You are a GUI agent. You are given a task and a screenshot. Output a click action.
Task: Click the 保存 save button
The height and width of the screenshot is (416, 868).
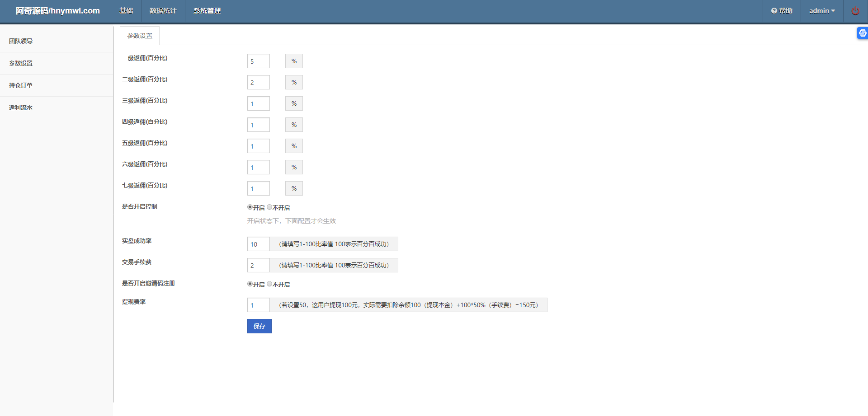pyautogui.click(x=259, y=326)
